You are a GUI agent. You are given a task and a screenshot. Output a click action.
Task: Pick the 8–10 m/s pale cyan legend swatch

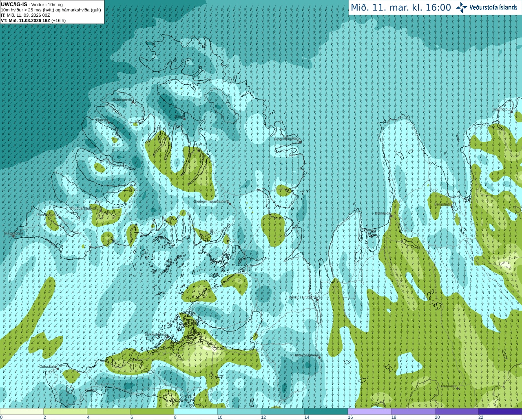[x=195, y=411]
